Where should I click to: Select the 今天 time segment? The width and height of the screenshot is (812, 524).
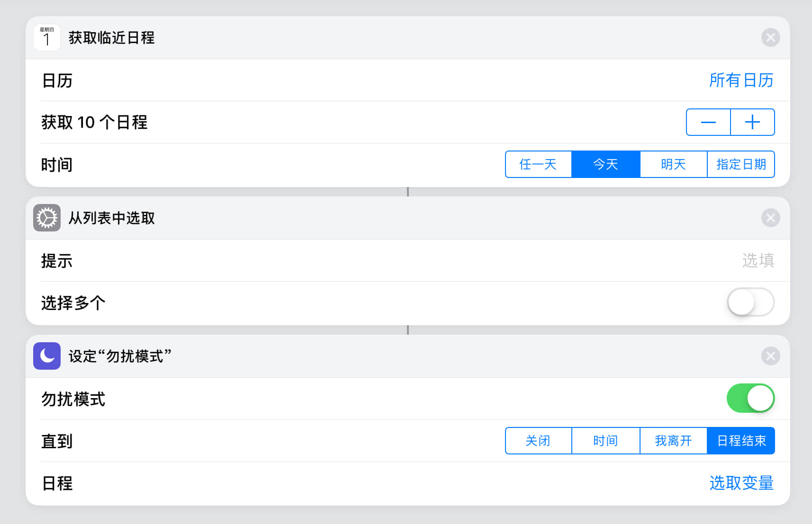click(x=605, y=164)
